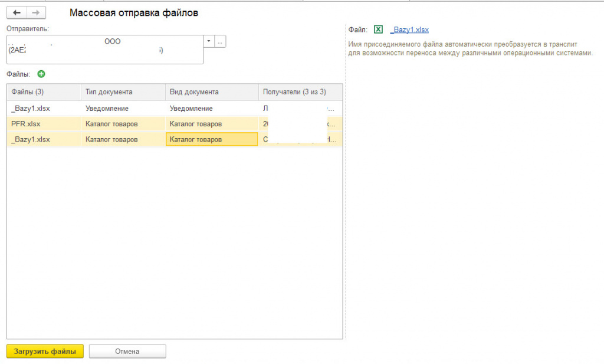Screen dimensions: 604x364
Task: Open the sender dropdown arrow
Action: tap(209, 41)
